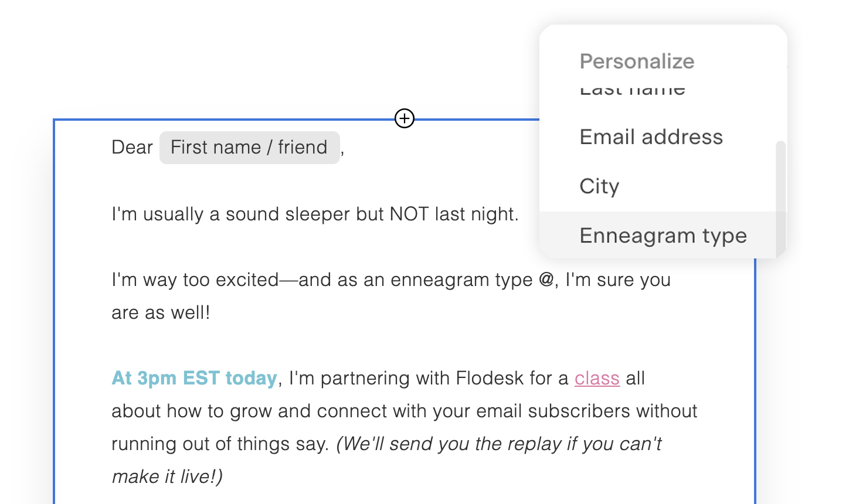Click the bold "At 3pm EST today" text
Screen dimensions: 849x504
click(194, 379)
